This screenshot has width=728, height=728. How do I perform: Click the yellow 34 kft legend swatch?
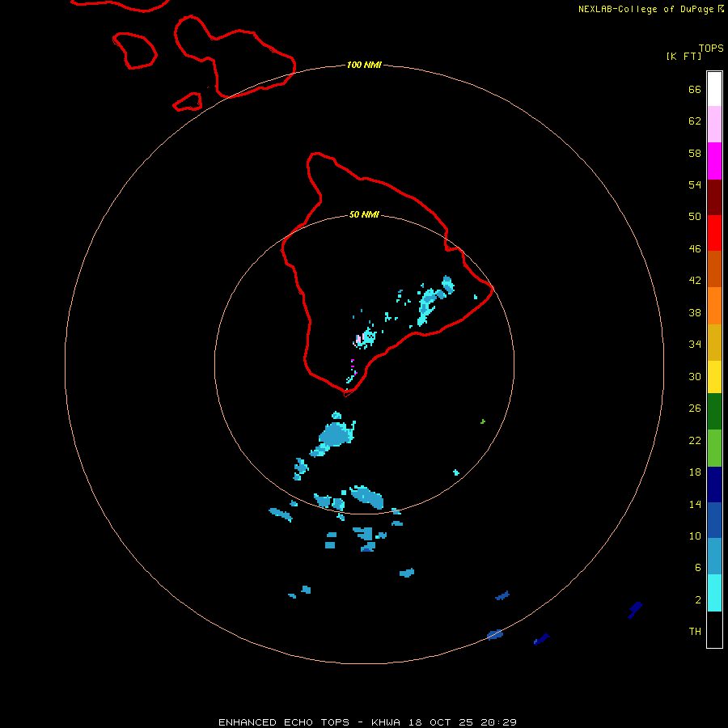point(714,377)
